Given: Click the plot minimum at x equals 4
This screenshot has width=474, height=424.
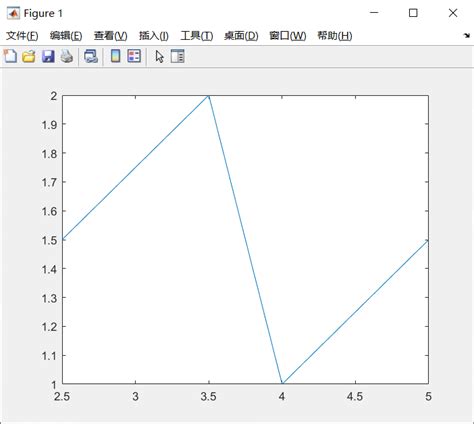Looking at the screenshot, I should (282, 383).
